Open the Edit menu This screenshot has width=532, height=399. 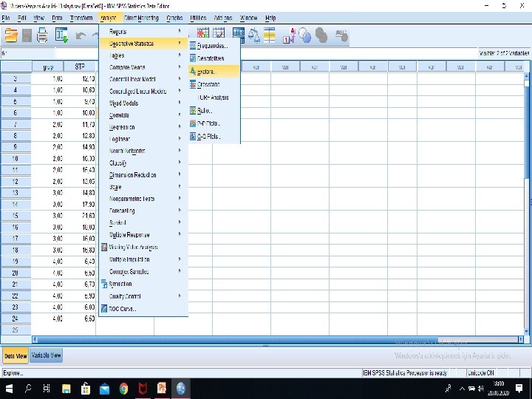[x=22, y=18]
